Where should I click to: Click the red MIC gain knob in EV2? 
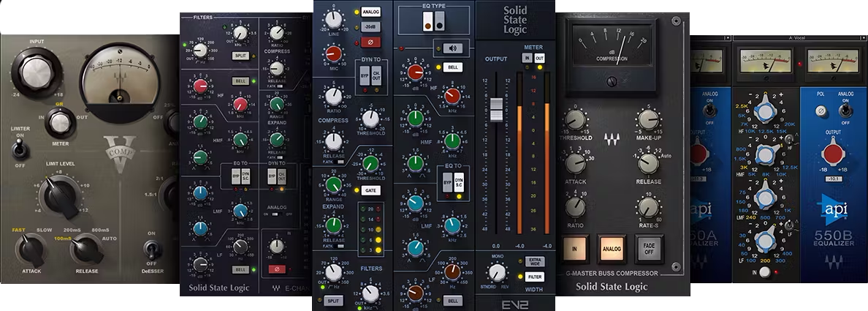click(334, 53)
